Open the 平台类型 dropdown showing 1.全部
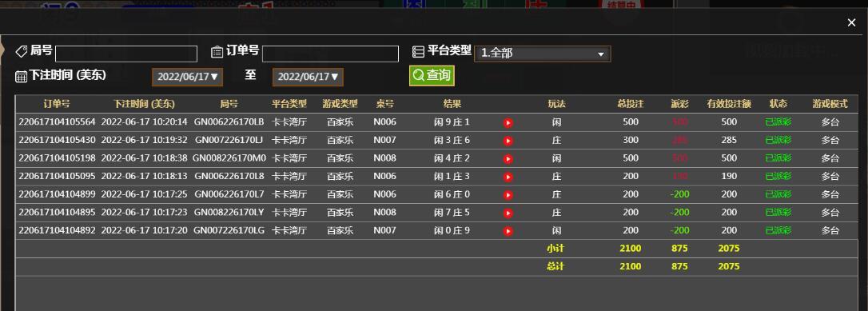Screen dimensions: 868x311 543,54
